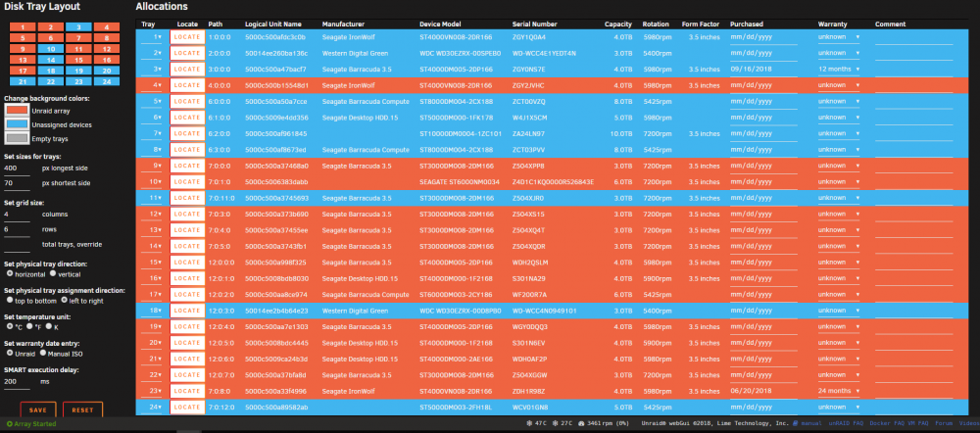
Task: Click the Capacity column header
Action: [617, 24]
